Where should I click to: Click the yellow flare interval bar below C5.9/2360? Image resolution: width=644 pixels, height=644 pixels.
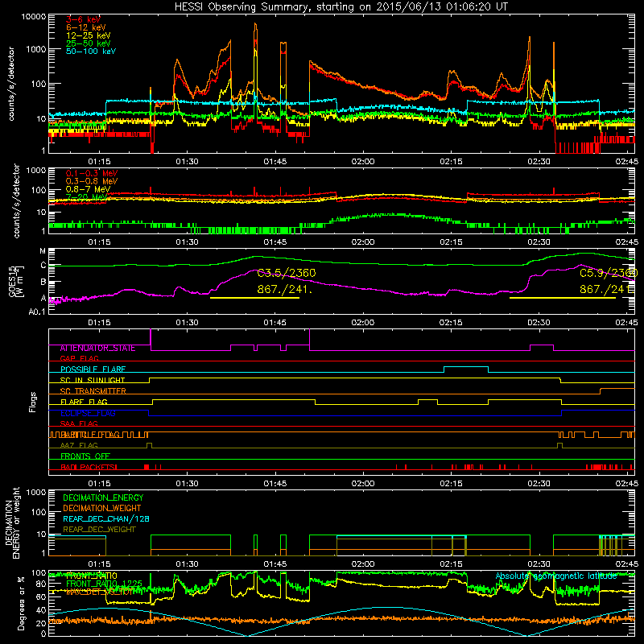562,298
